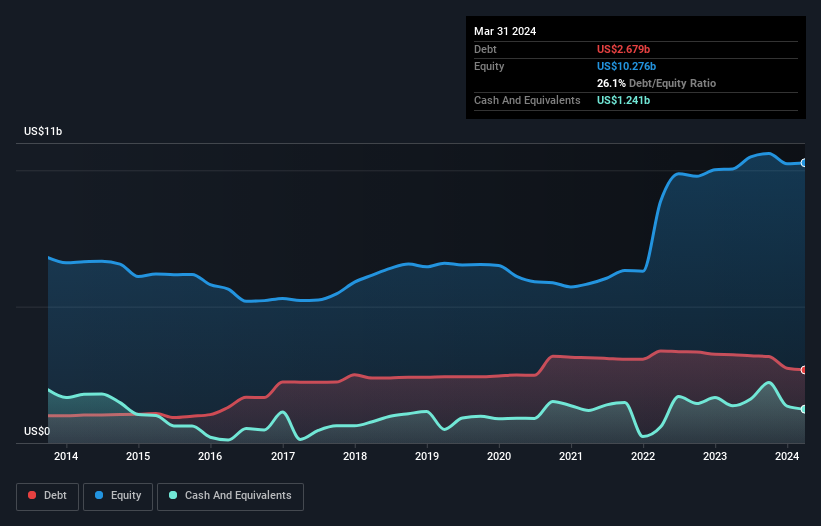Toggle the Debt legend button

click(47, 496)
